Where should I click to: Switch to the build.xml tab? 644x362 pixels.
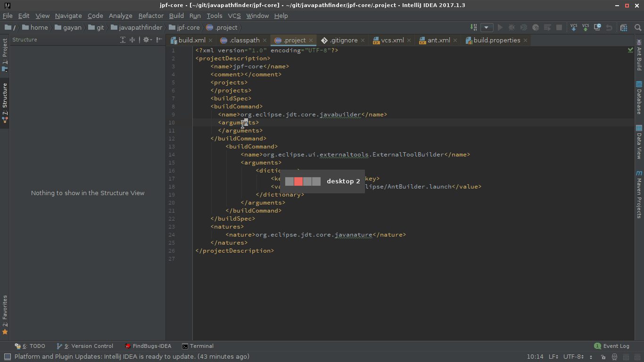pos(191,40)
